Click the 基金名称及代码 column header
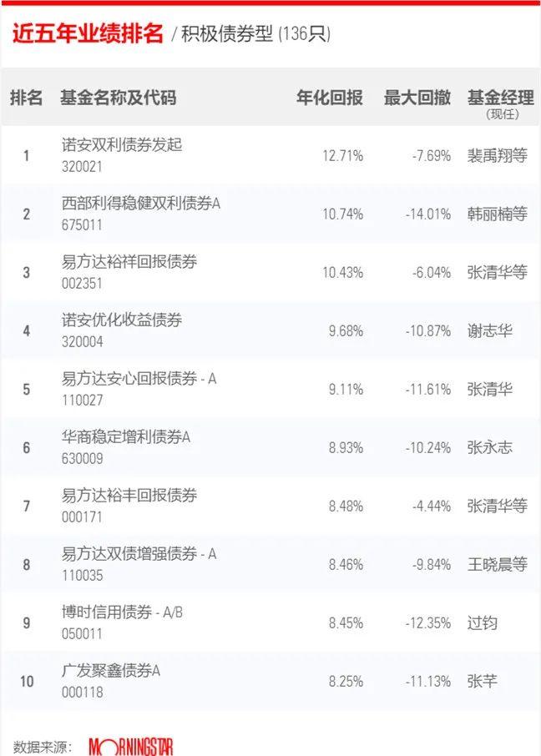Viewport: 541px width, 756px height. click(119, 98)
